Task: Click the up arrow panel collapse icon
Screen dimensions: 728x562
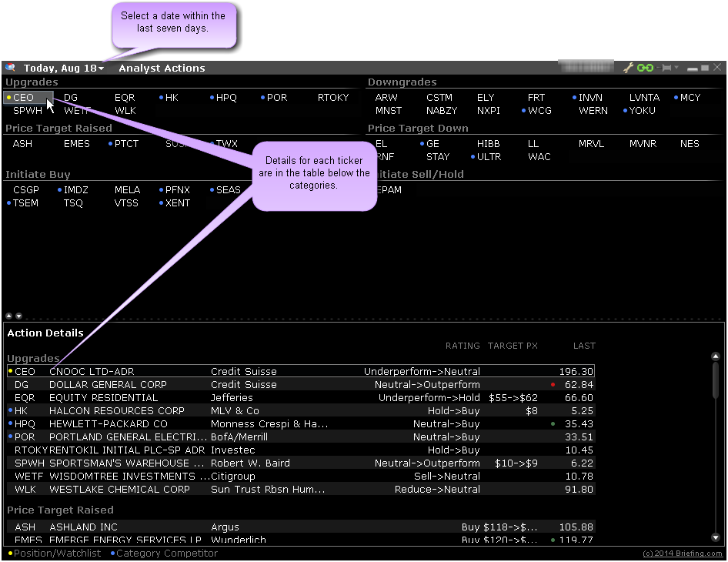Action: [x=8, y=316]
